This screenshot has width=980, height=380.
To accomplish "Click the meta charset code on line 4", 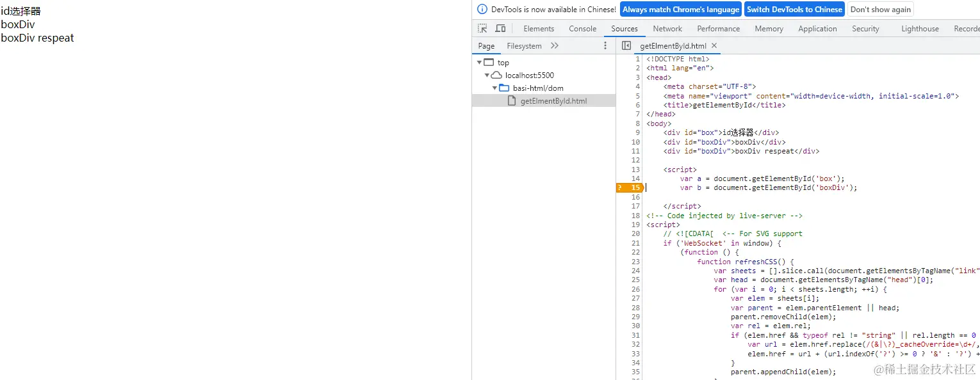I will pyautogui.click(x=710, y=86).
